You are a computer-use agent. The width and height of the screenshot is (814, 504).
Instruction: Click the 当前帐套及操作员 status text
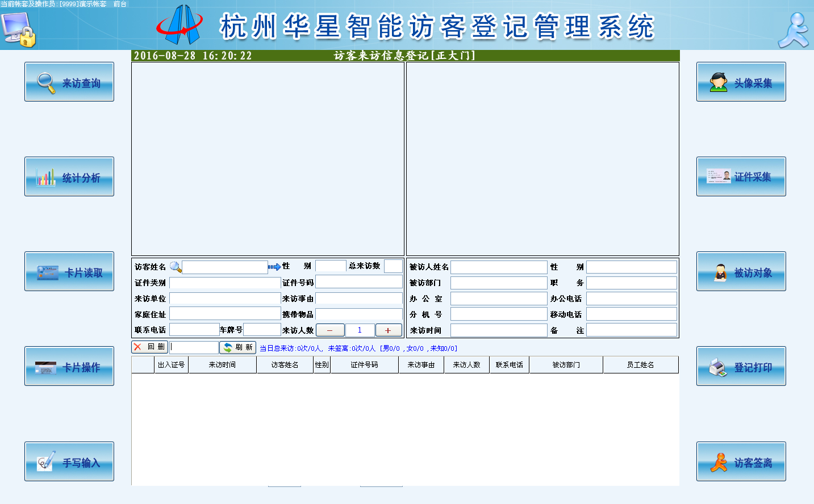click(64, 4)
